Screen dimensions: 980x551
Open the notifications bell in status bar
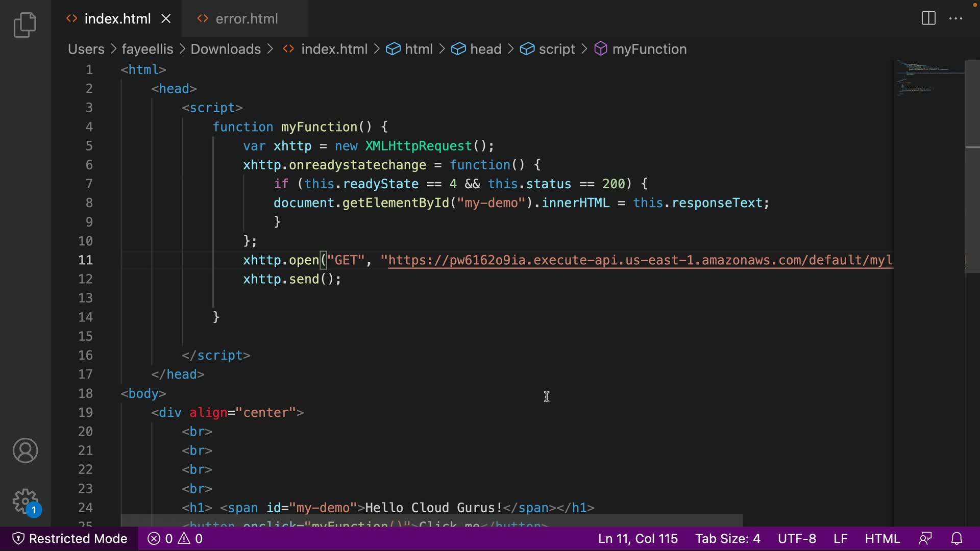pyautogui.click(x=957, y=539)
